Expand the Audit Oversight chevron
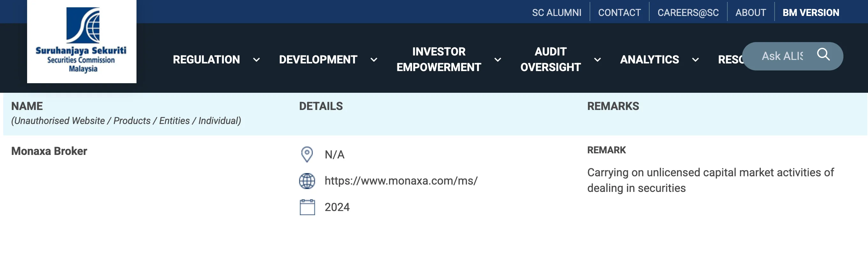Screen dimensions: 868x255 pos(597,60)
